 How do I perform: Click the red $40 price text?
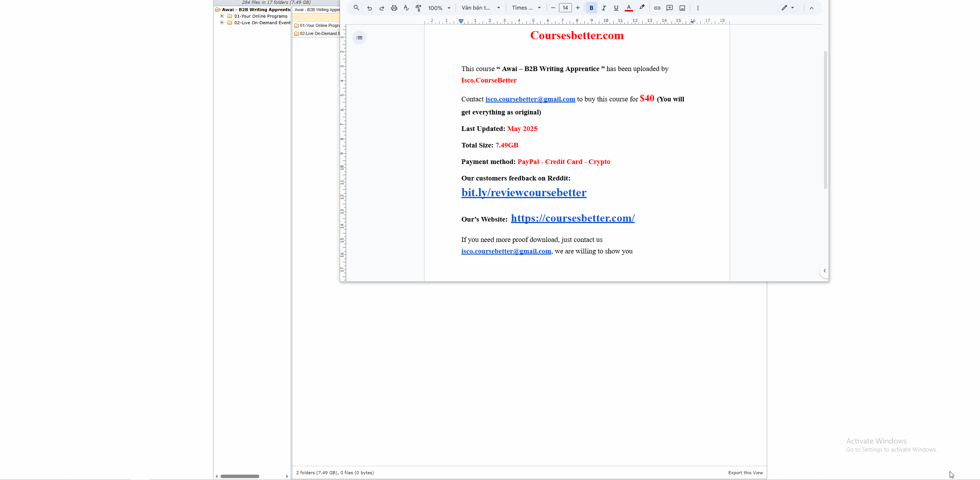click(647, 98)
